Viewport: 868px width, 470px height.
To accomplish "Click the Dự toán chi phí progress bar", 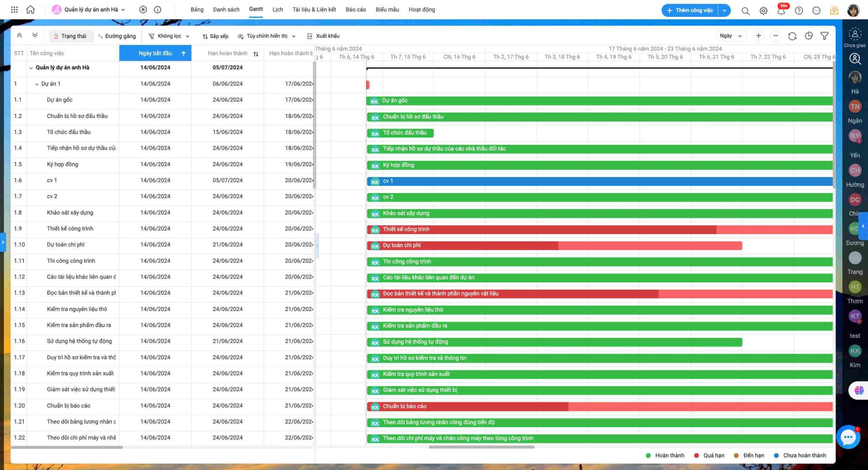I will point(554,245).
